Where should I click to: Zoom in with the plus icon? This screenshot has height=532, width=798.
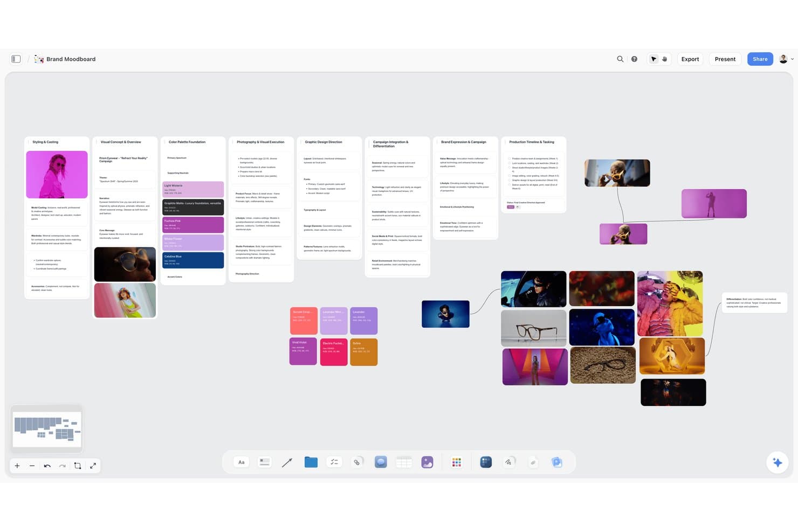click(17, 466)
